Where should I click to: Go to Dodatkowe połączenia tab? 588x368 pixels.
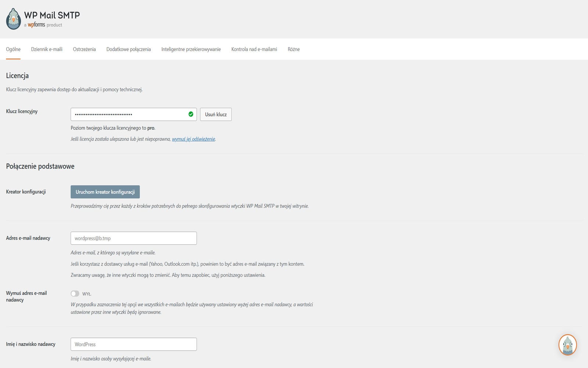129,49
